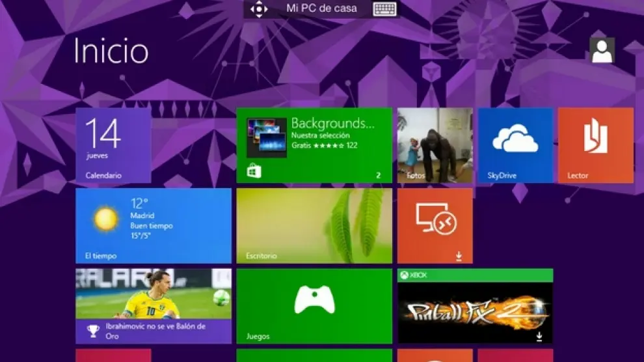Click the Store icon on Backgrounds tile
The image size is (644, 362).
tap(254, 171)
